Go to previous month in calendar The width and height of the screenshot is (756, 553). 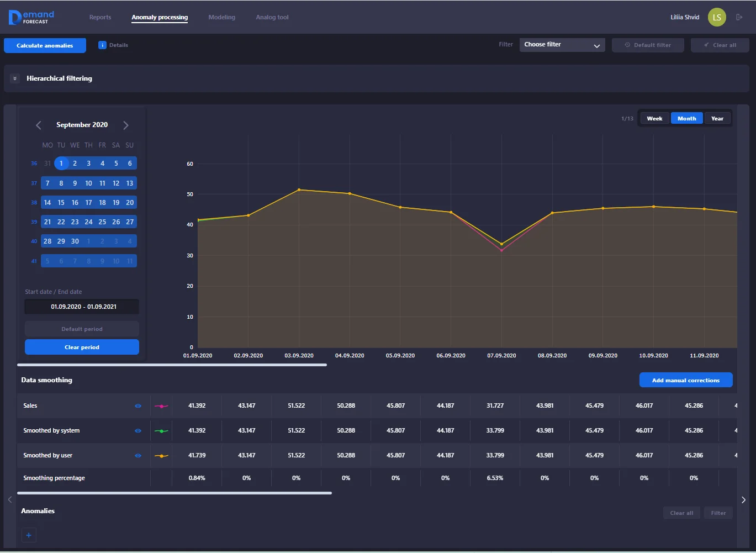click(39, 125)
